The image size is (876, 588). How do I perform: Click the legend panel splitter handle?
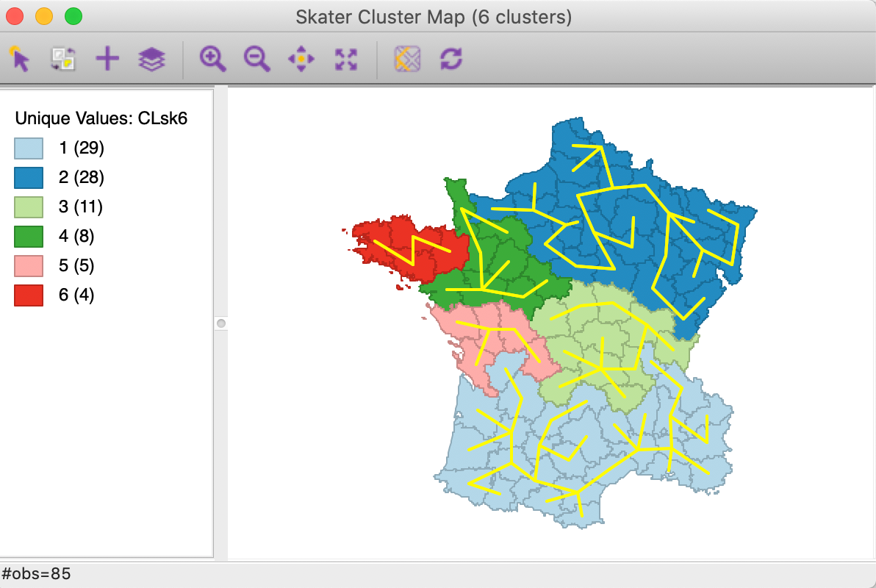coord(221,323)
